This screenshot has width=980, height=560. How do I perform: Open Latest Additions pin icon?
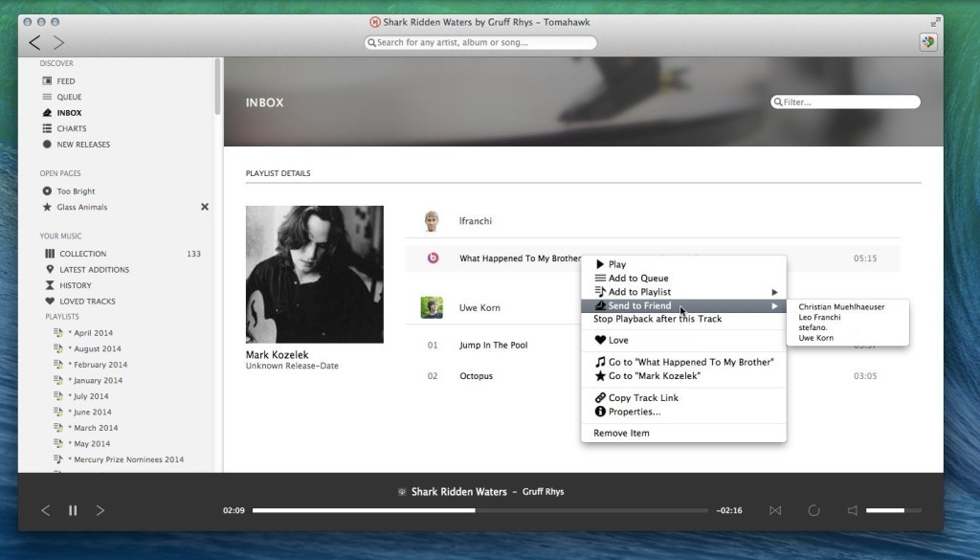click(50, 269)
